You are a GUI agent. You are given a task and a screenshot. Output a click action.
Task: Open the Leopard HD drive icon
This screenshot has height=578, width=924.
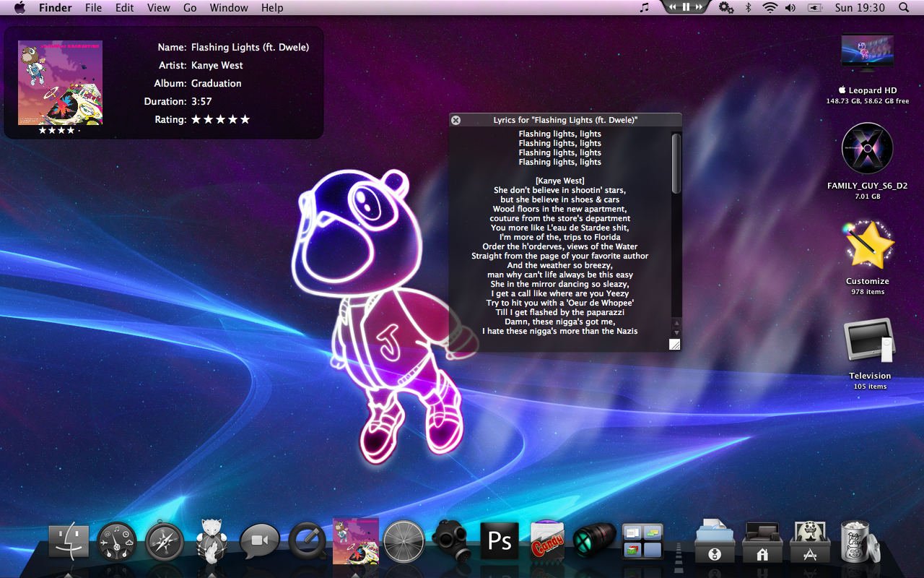coord(867,53)
